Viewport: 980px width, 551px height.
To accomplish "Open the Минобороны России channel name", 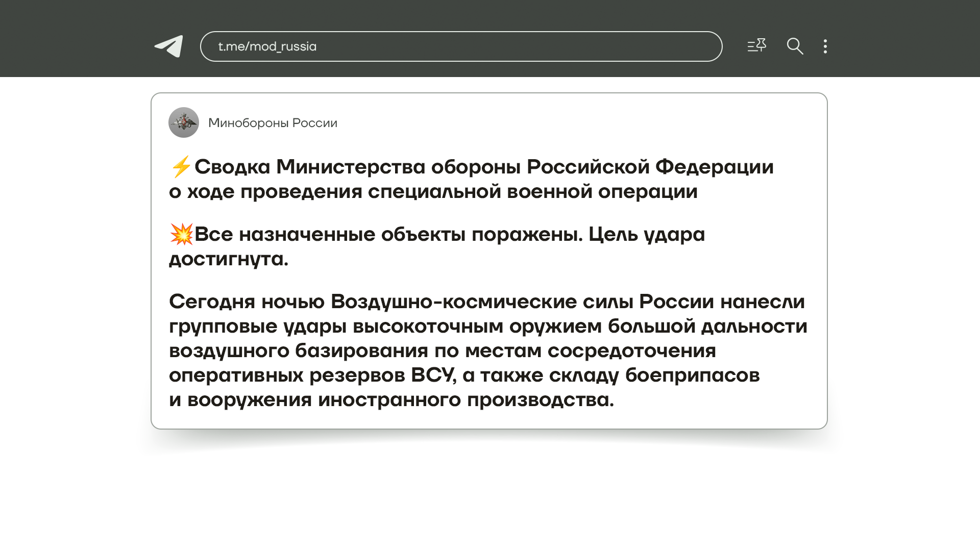I will pos(273,123).
